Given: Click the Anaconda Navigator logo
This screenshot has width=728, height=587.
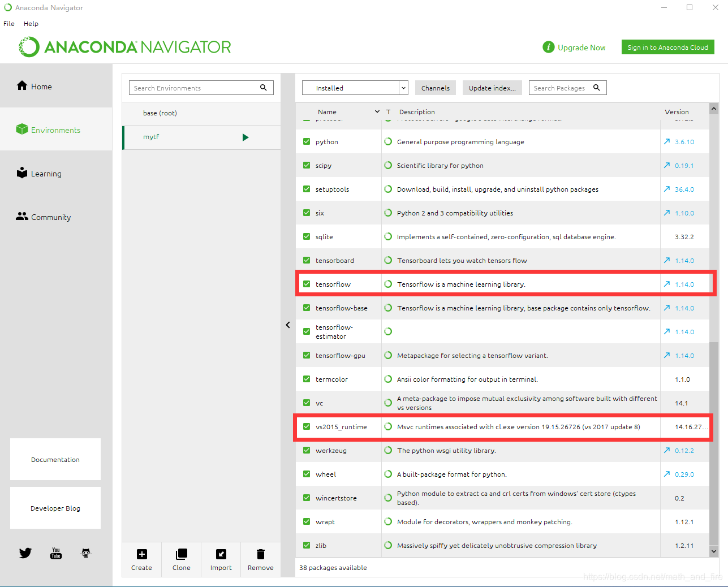Looking at the screenshot, I should pos(124,47).
